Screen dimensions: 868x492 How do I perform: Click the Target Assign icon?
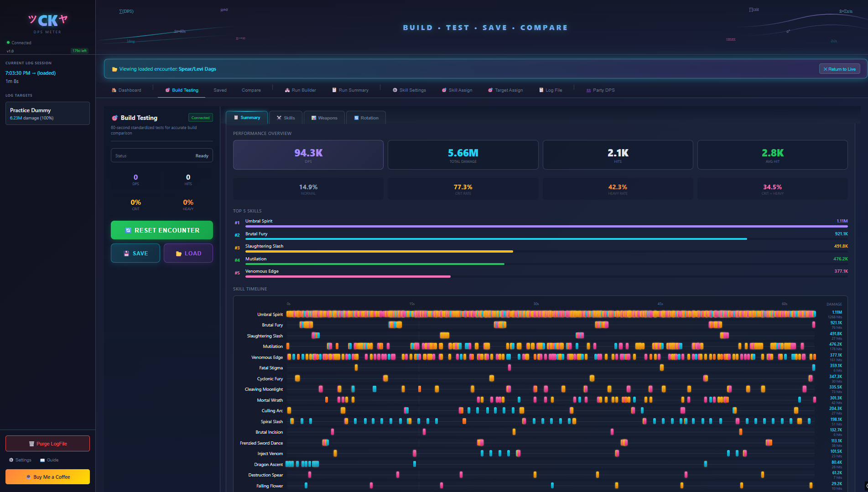pos(490,90)
